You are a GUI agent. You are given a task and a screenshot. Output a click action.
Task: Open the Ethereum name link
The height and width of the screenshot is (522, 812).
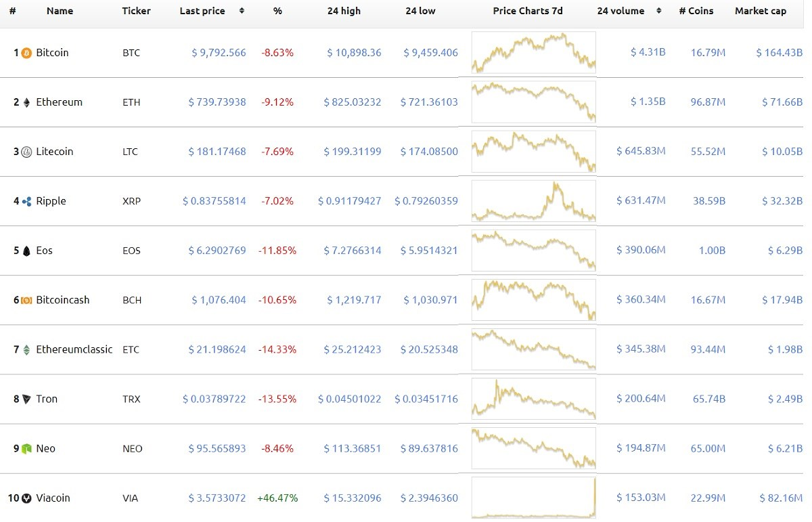(59, 102)
